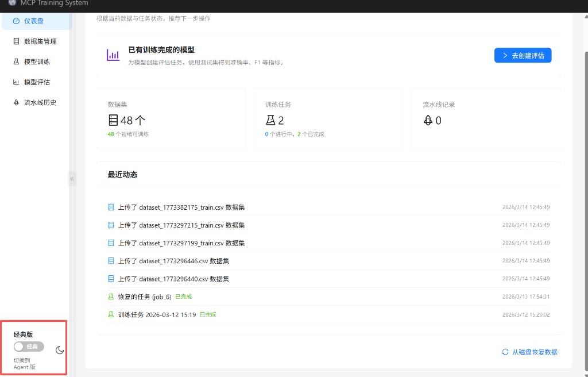The height and width of the screenshot is (377, 588).
Task: Click the flask icon beside 恢复的任务 (job_6)
Action: pyautogui.click(x=111, y=297)
